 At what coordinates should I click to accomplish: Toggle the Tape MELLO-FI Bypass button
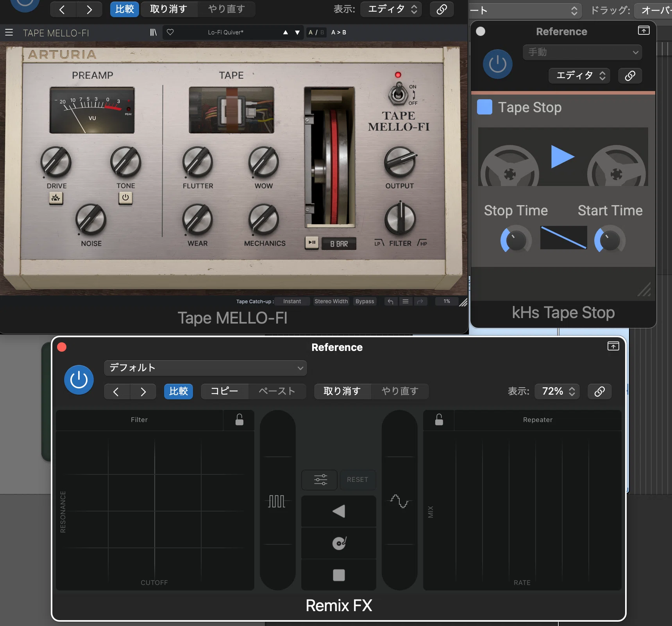365,301
